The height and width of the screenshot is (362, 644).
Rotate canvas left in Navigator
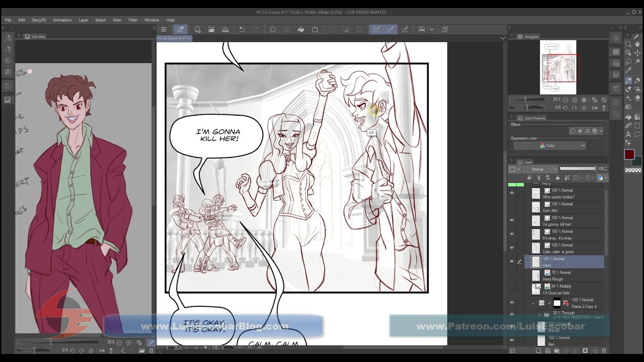click(565, 108)
